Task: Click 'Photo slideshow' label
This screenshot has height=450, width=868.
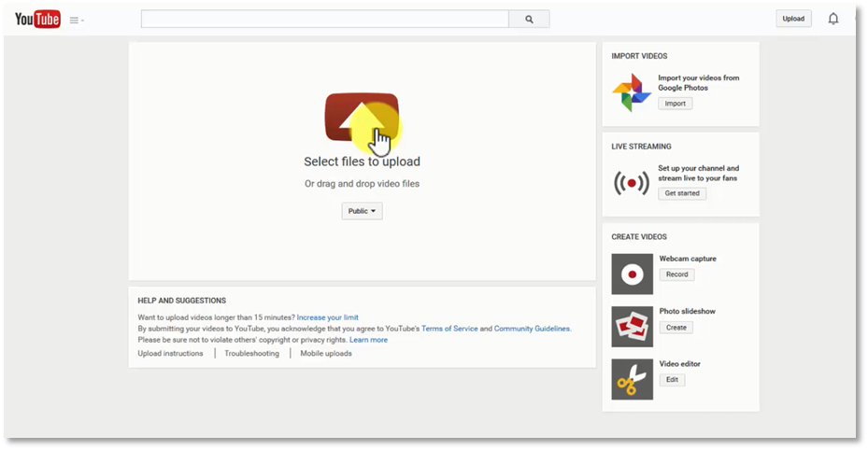Action: click(x=687, y=311)
